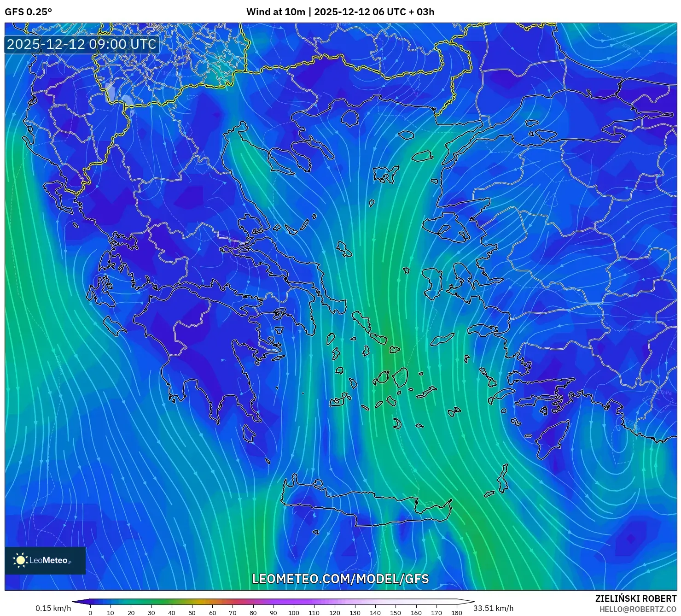This screenshot has height=616, width=681.
Task: Click the 33.51 km/h maximum speed label
Action: pos(494,607)
